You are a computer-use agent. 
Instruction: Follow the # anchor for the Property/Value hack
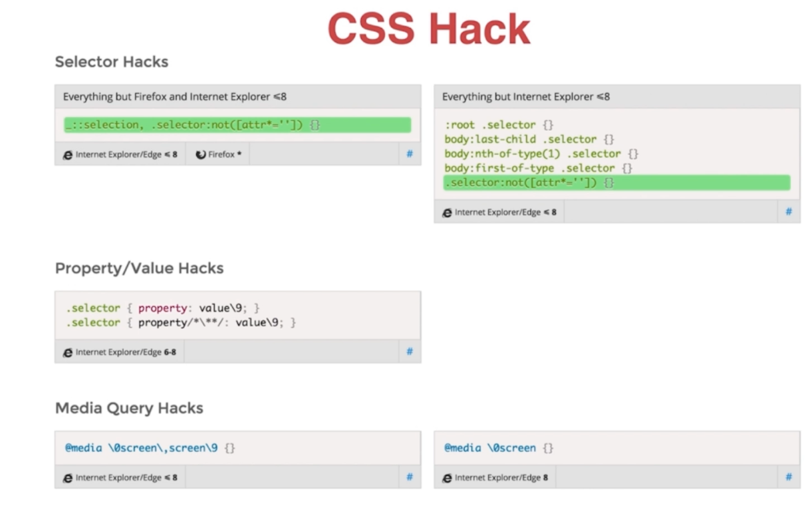pos(409,352)
